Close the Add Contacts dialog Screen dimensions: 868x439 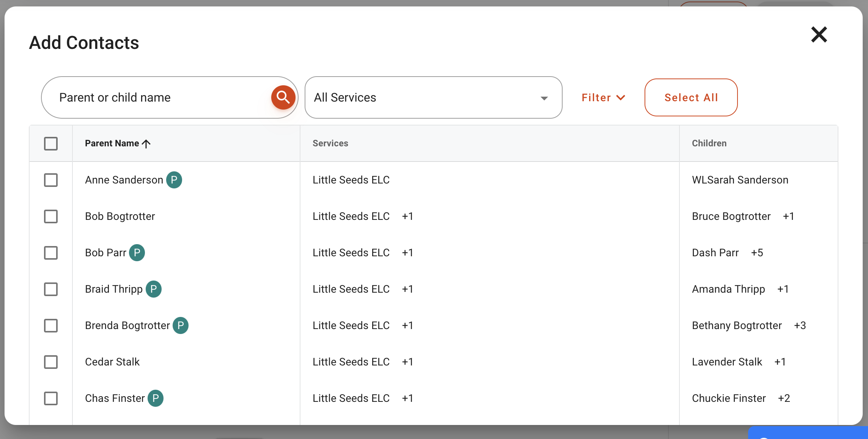point(819,34)
